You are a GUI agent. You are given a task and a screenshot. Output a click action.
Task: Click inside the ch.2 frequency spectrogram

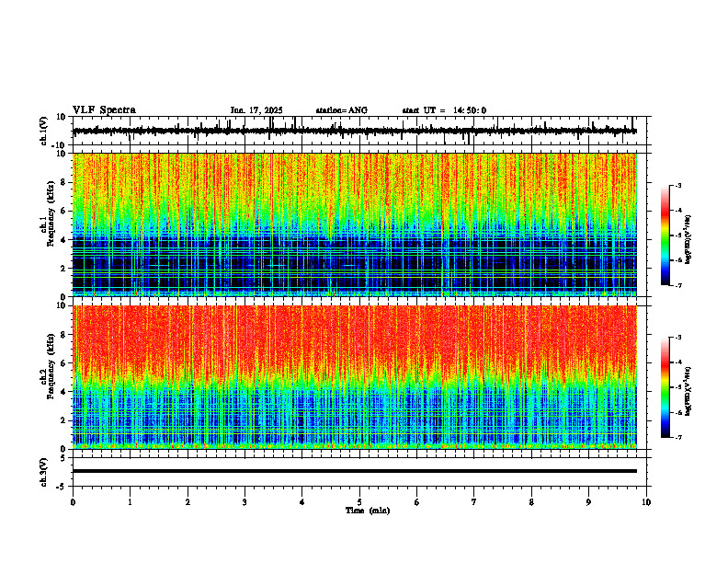pyautogui.click(x=354, y=377)
